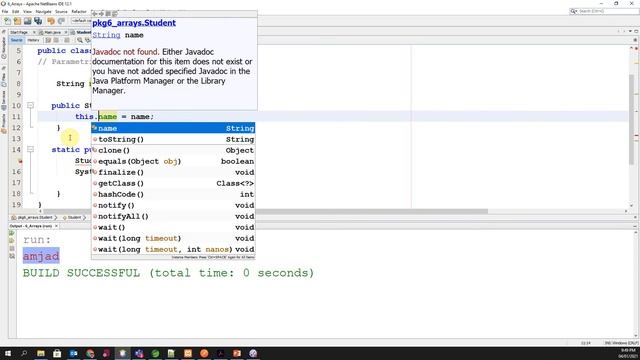This screenshot has width=640, height=360.
Task: Click the Save toolbar icon
Action: (27, 21)
